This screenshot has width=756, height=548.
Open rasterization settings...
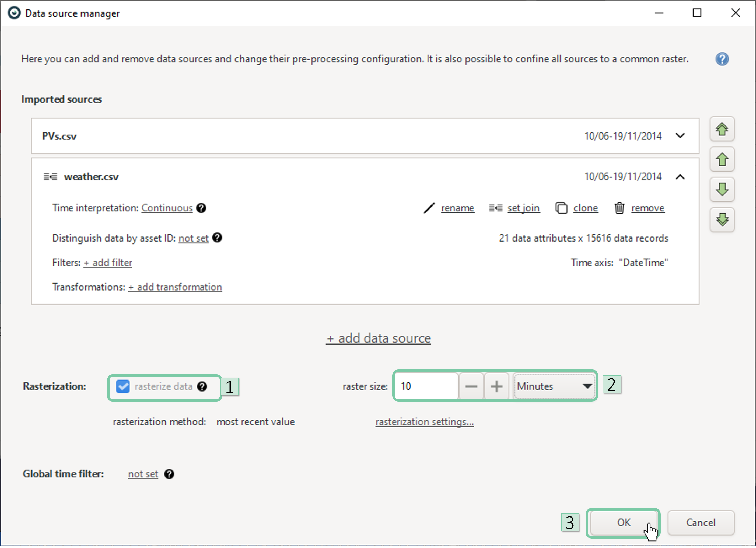[425, 422]
